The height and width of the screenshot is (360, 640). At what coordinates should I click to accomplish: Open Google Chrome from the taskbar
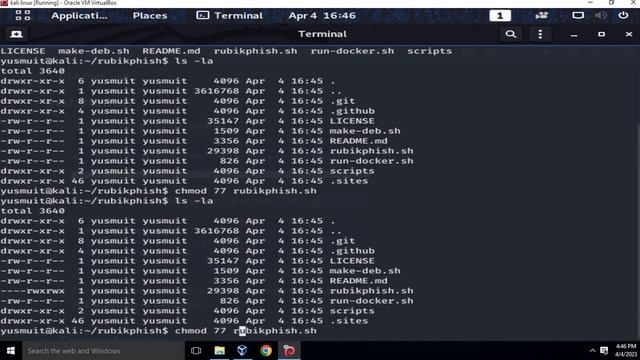tap(266, 351)
